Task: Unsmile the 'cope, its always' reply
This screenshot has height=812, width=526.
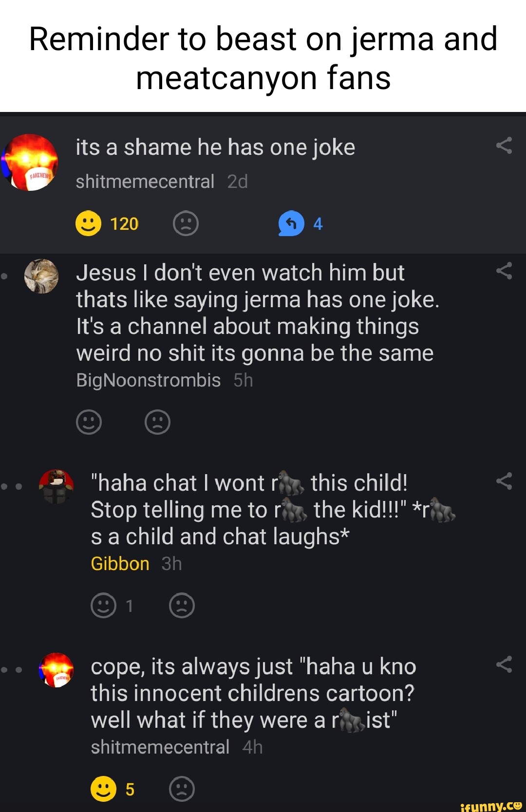Action: point(182,789)
